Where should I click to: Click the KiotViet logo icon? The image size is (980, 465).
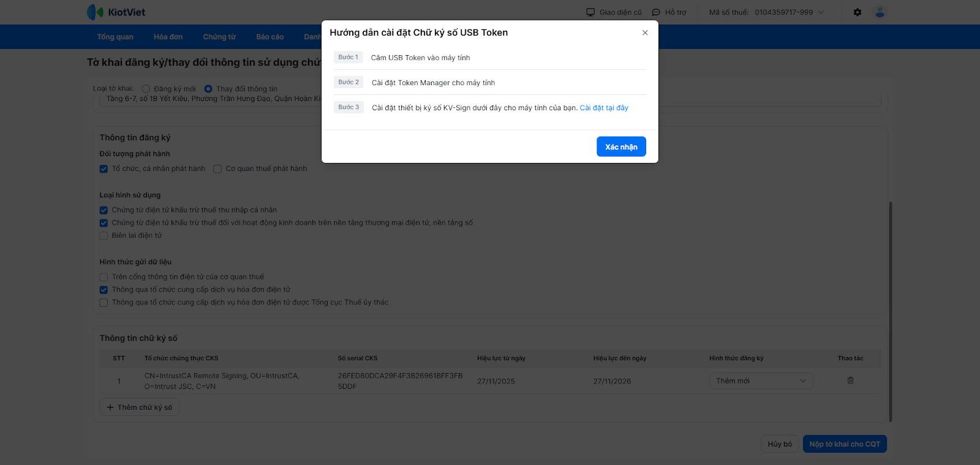point(96,12)
